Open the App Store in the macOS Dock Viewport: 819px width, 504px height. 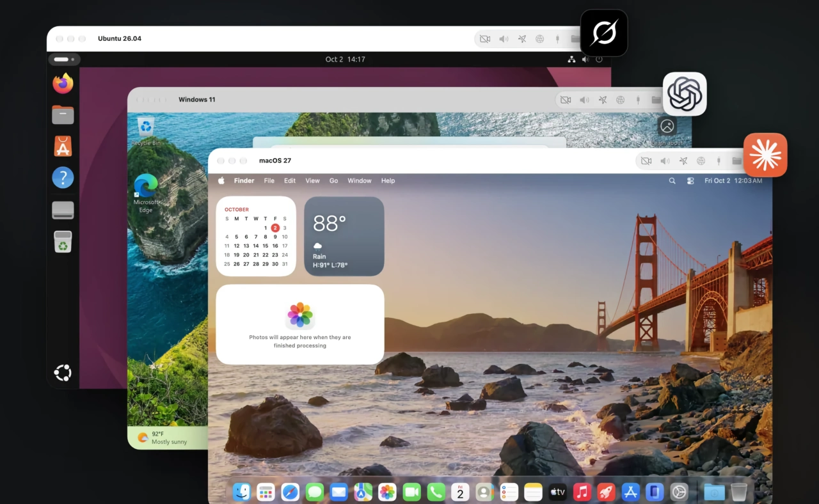point(630,491)
